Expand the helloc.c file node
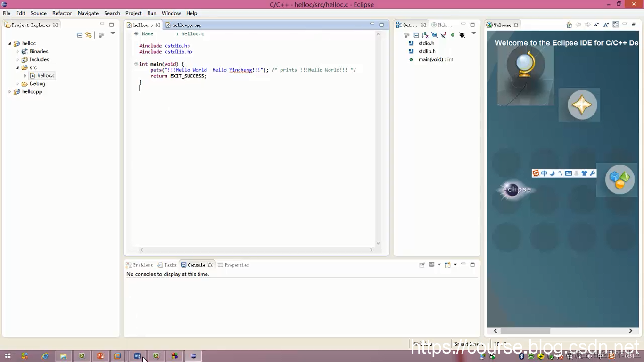Viewport: 644px width, 362px height. coord(25,75)
